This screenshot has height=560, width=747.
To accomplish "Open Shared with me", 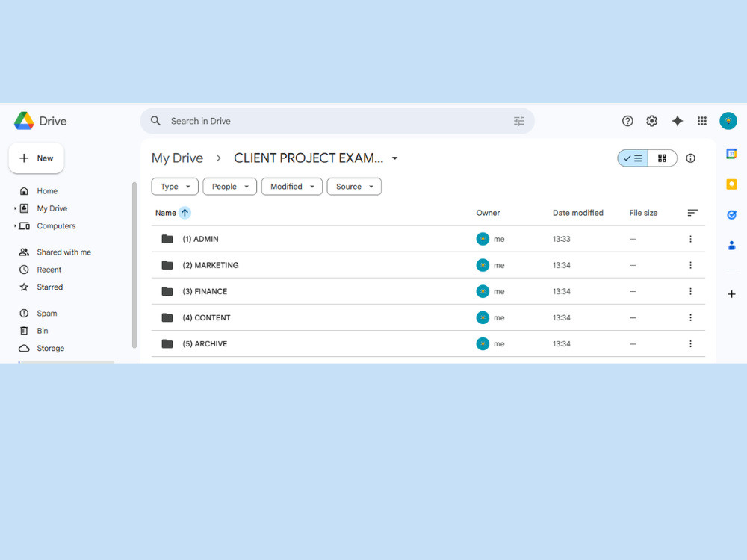I will point(63,252).
